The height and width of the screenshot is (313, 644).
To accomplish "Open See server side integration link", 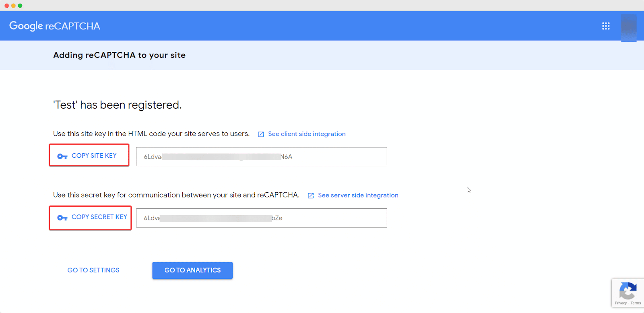I will coord(358,195).
